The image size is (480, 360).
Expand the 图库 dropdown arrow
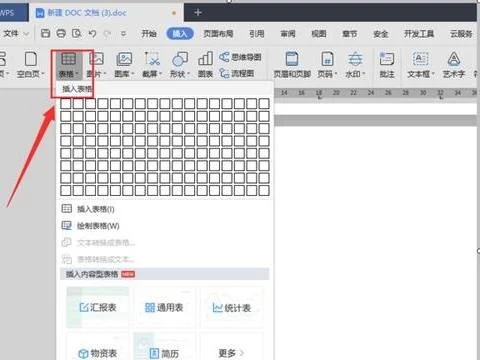[x=133, y=74]
